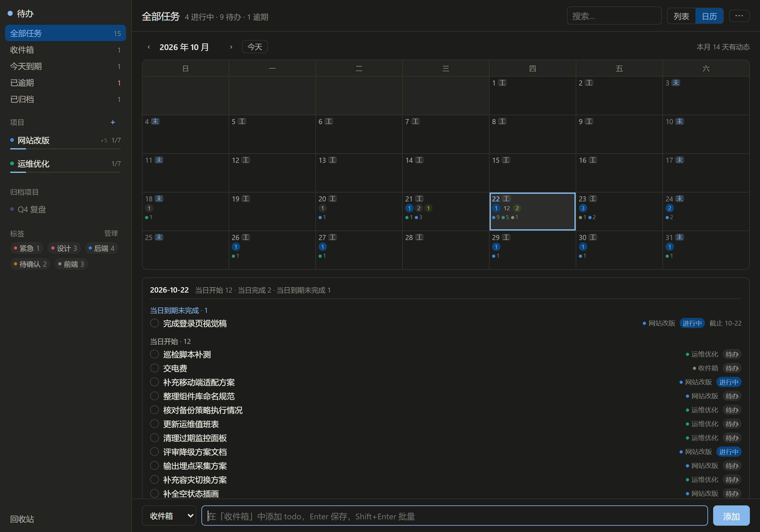Click blue count badge on day 24
The height and width of the screenshot is (532, 760).
coord(669,208)
